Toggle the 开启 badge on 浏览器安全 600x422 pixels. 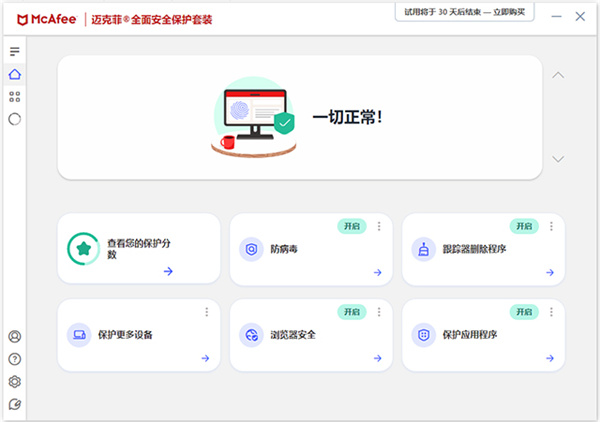coord(351,312)
